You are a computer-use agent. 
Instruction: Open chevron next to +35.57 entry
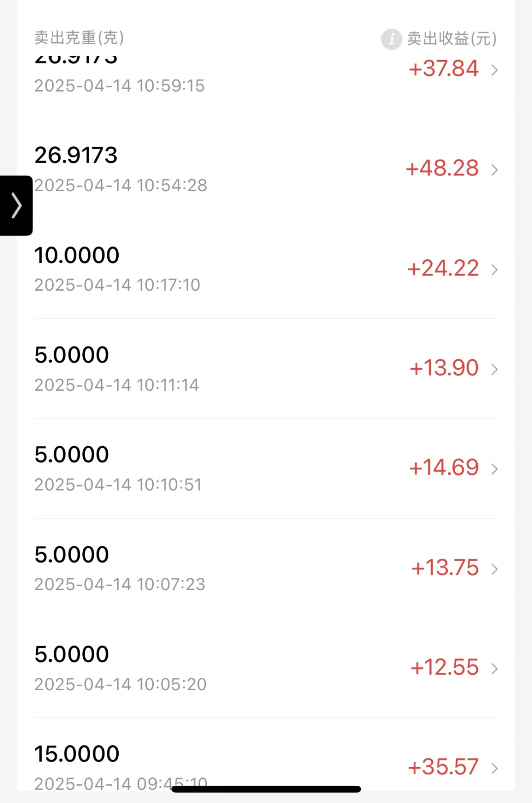[x=495, y=768]
